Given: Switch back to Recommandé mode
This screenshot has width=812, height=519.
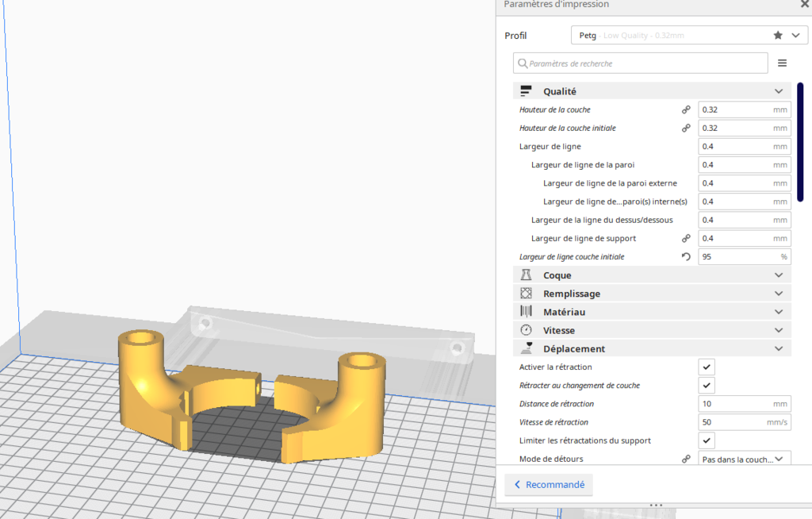Looking at the screenshot, I should pyautogui.click(x=549, y=484).
